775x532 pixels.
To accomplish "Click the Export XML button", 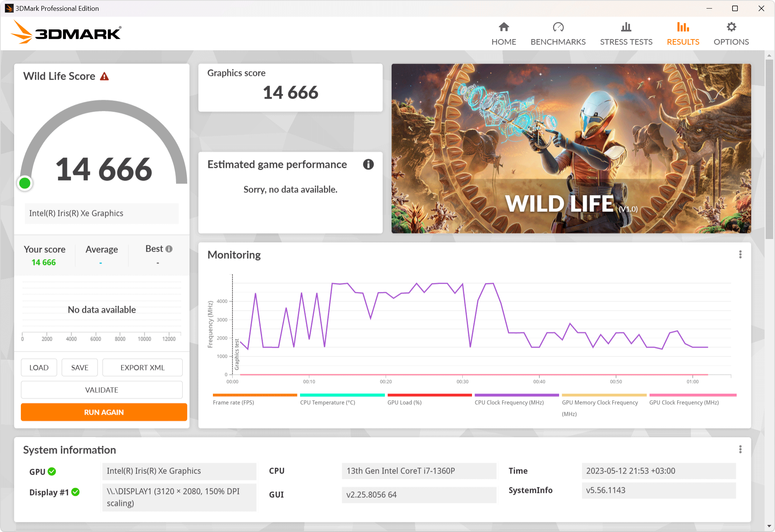I will 142,367.
